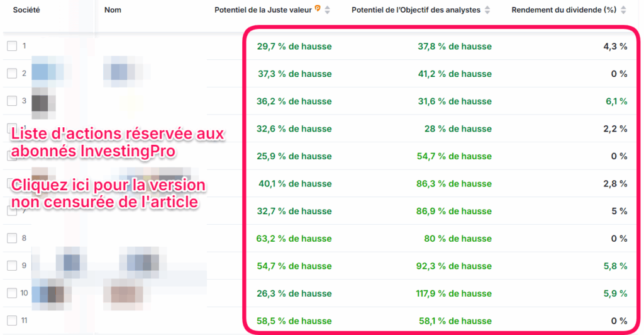This screenshot has width=644, height=335.
Task: Click the Société column header
Action: click(26, 10)
